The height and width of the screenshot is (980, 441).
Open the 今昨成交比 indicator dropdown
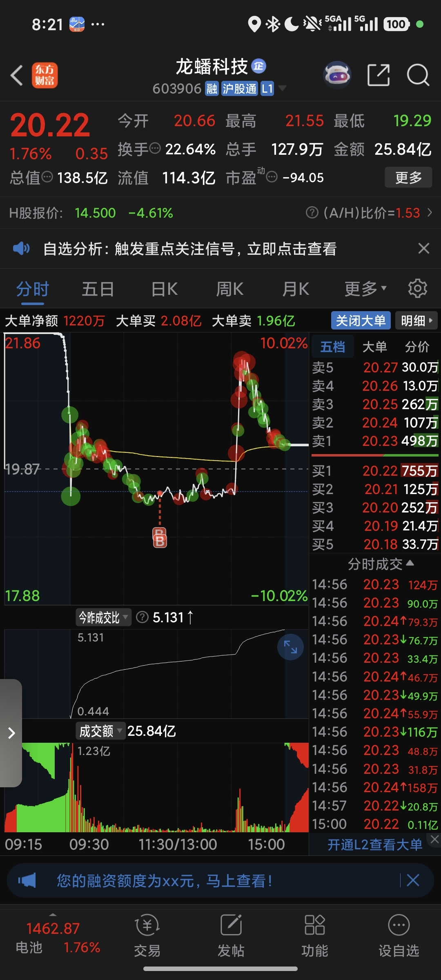[103, 617]
